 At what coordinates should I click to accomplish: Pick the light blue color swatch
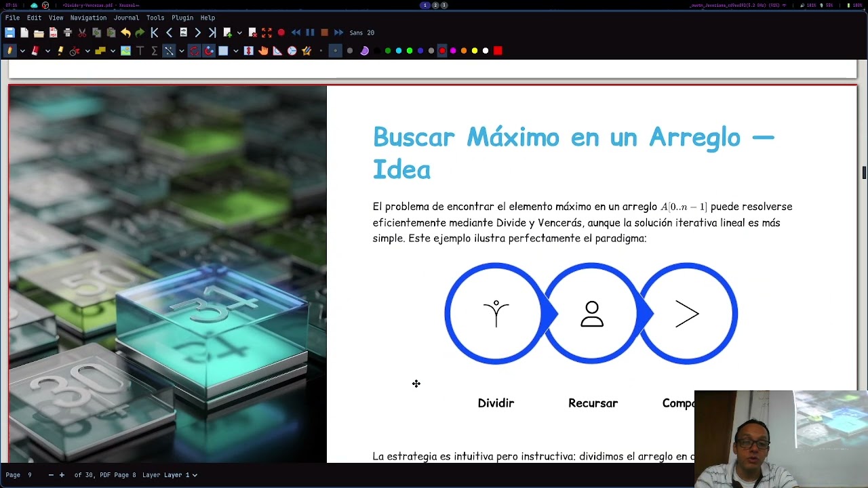coord(399,51)
